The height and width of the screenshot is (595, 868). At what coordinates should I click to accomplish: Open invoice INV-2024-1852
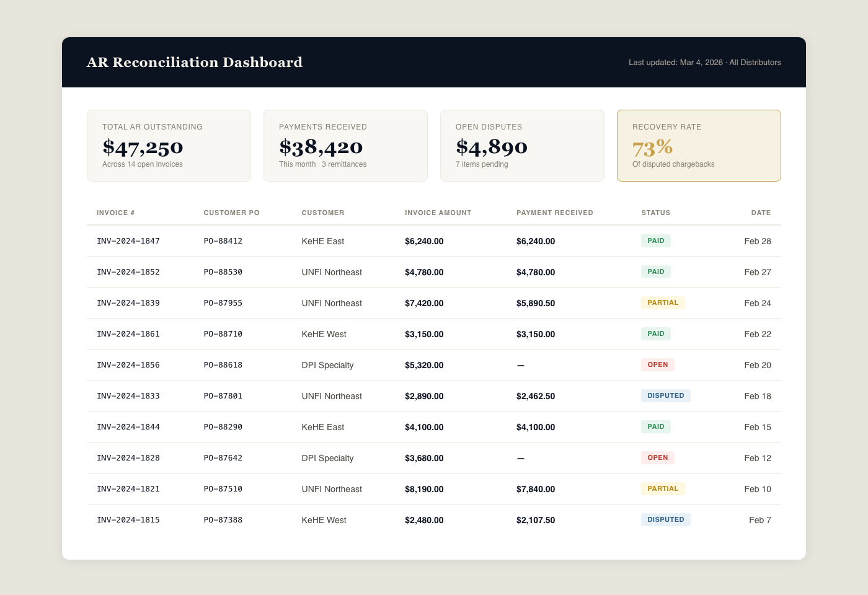coord(128,271)
